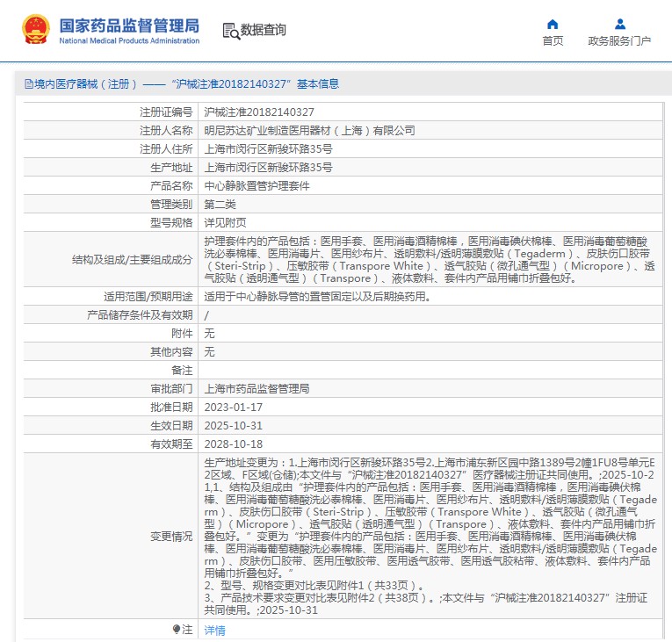The height and width of the screenshot is (642, 672).
Task: Click the 管理类别 label
Action: (x=171, y=205)
